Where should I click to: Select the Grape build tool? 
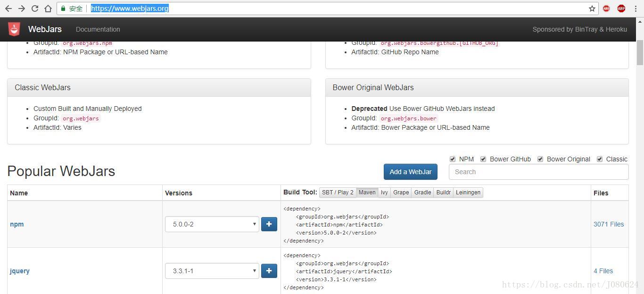coord(401,193)
